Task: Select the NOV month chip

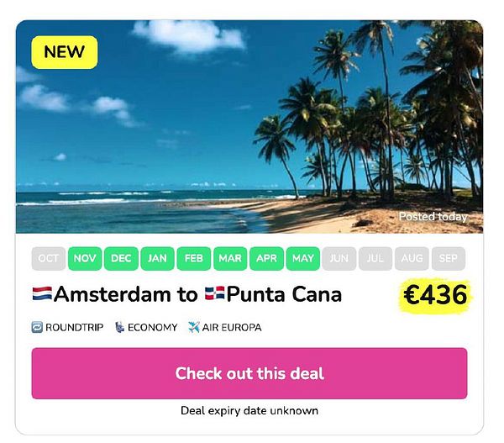Action: [85, 258]
